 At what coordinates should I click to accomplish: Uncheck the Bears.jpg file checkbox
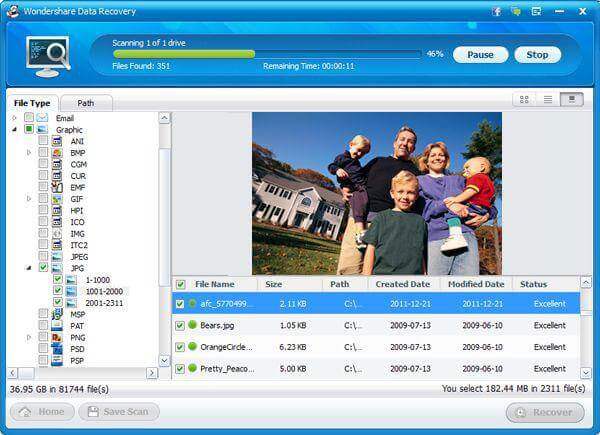[180, 326]
